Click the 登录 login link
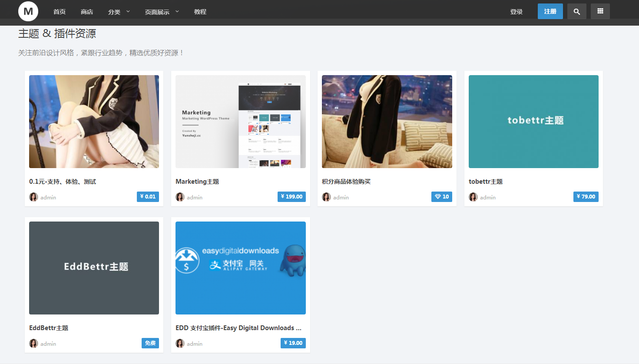639x364 pixels. (516, 12)
